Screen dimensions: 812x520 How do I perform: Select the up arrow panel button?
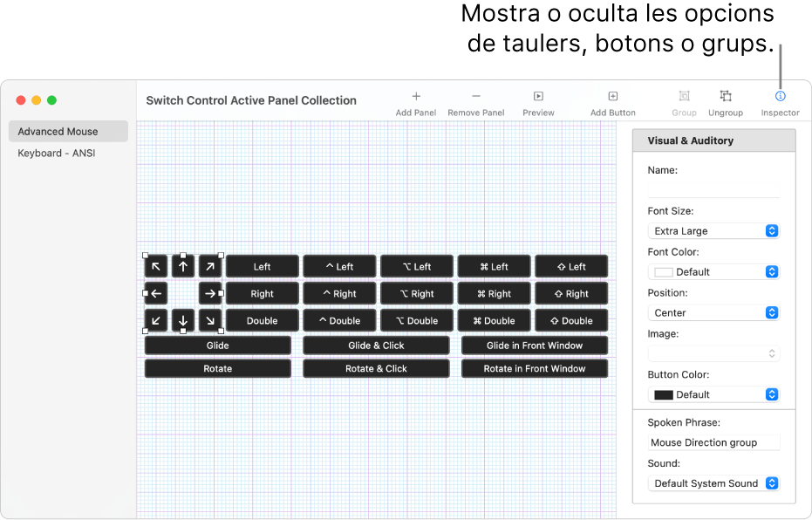183,267
